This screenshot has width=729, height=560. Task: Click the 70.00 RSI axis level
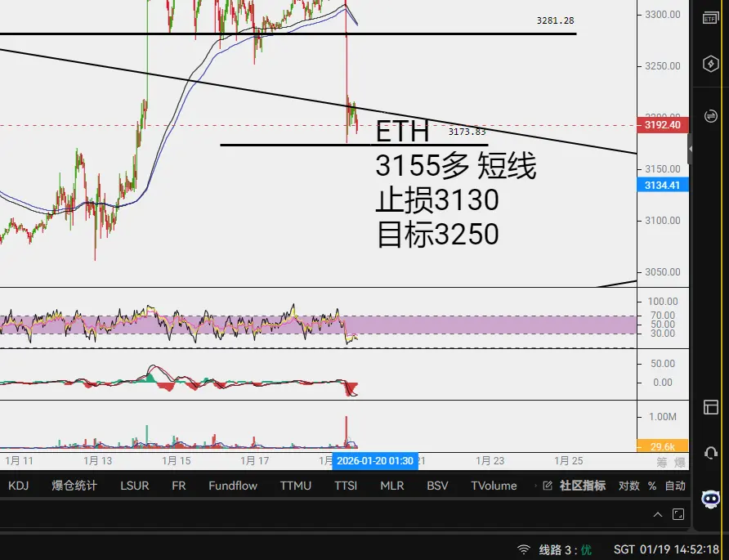663,316
